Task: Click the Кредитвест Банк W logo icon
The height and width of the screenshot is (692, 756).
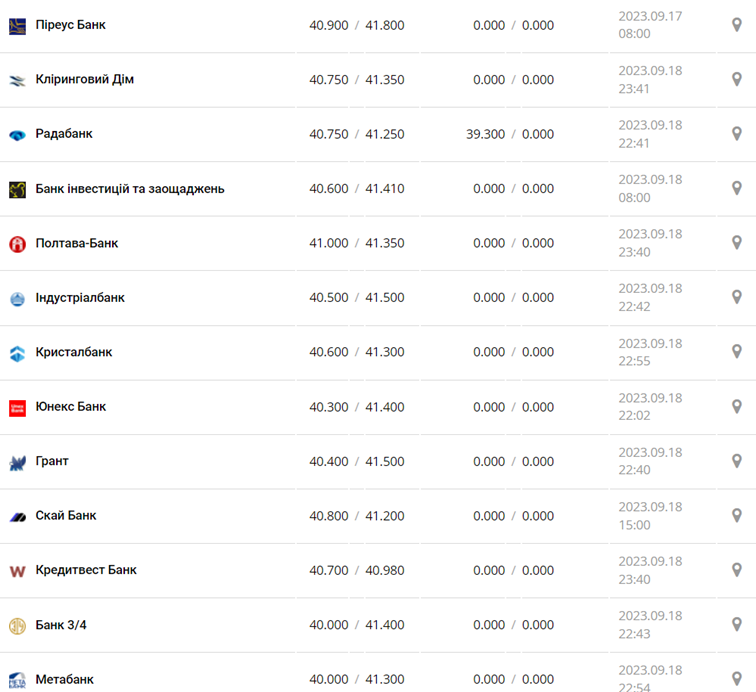Action: 17,571
